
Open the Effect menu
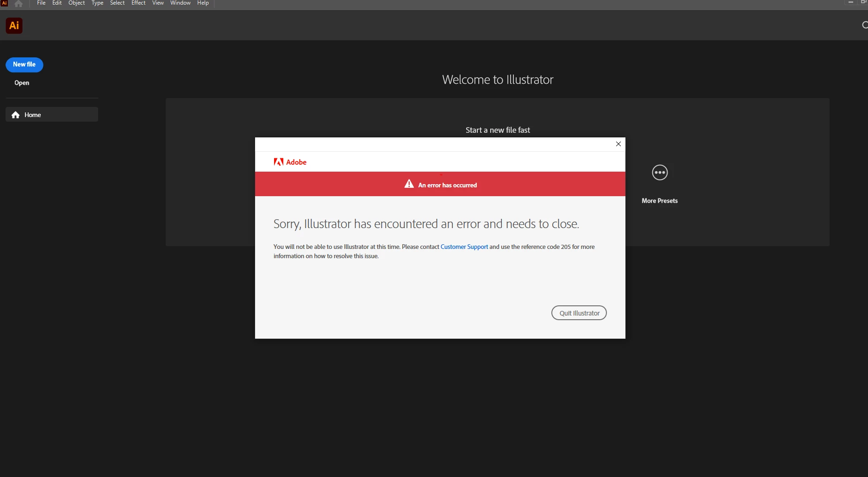pyautogui.click(x=138, y=3)
